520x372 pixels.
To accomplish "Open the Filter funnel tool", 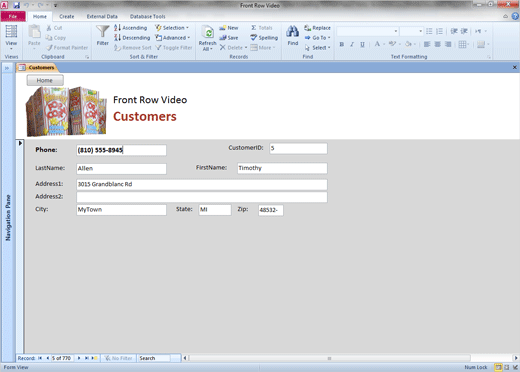I will [x=102, y=35].
